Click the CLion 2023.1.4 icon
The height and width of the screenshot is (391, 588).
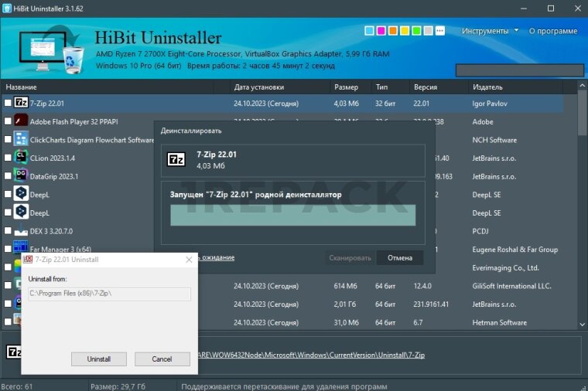pos(22,158)
